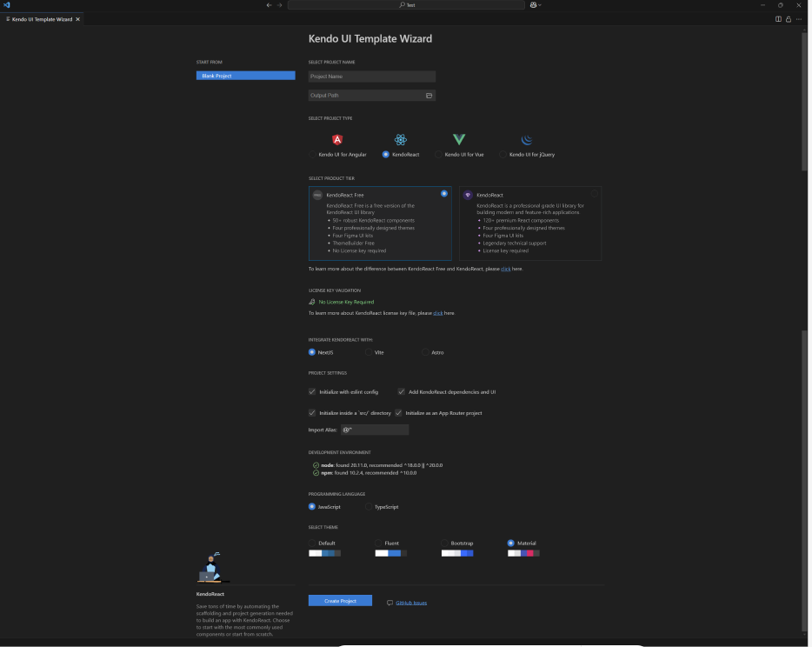
Task: Select the Vite radio button
Action: click(369, 352)
